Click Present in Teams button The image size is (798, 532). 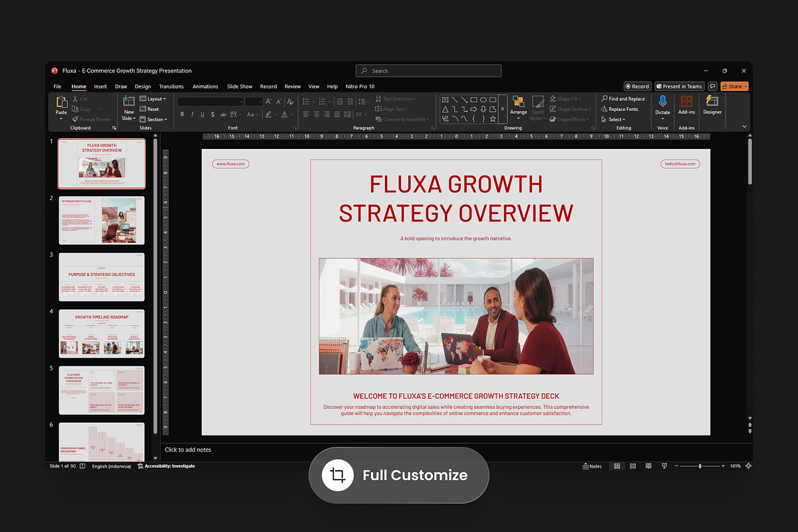point(679,86)
